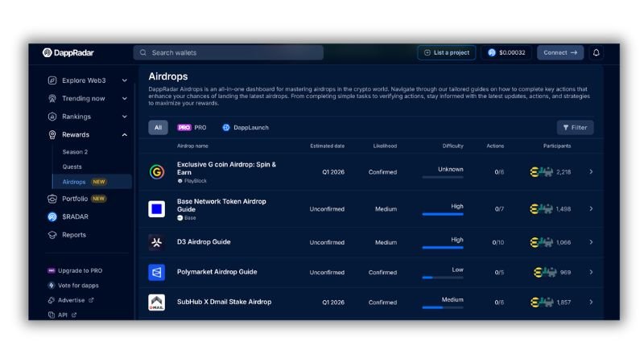Expand the Rankings chevron

click(125, 117)
